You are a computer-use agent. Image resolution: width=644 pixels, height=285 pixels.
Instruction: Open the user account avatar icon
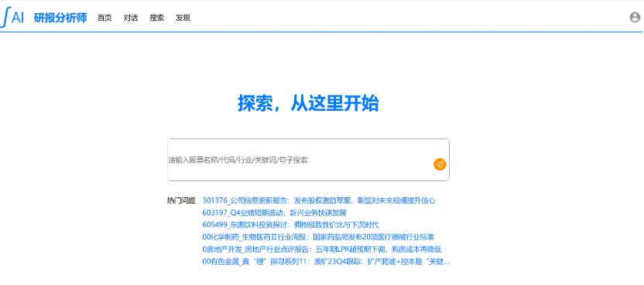pyautogui.click(x=635, y=17)
